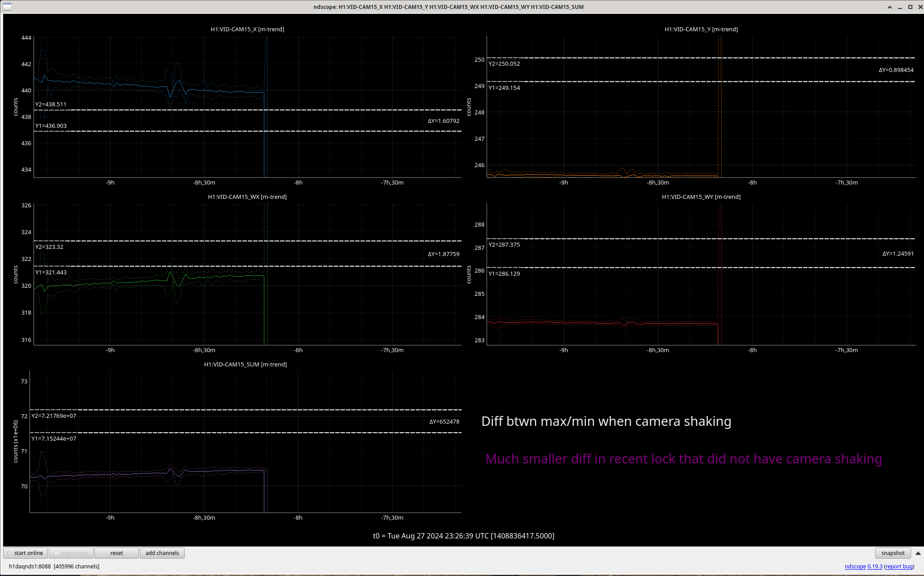Viewport: 924px width, 576px height.
Task: Click the Y2=7.21769e+07 cursor line in SUM plot
Action: (x=246, y=410)
